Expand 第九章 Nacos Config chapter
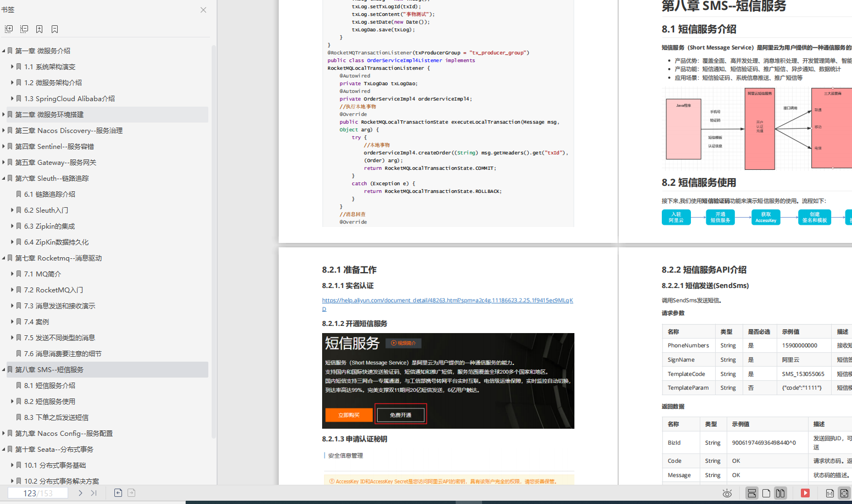This screenshot has width=852, height=504. [3, 433]
